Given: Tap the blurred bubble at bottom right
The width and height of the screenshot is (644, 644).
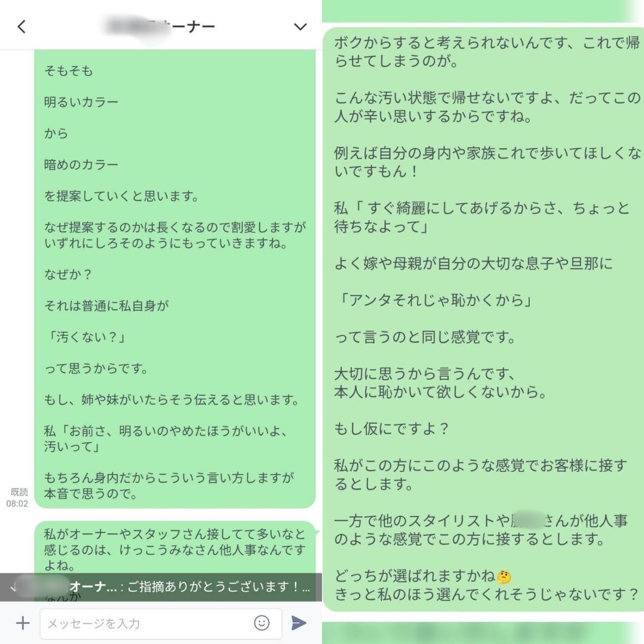Looking at the screenshot, I should coord(483,633).
